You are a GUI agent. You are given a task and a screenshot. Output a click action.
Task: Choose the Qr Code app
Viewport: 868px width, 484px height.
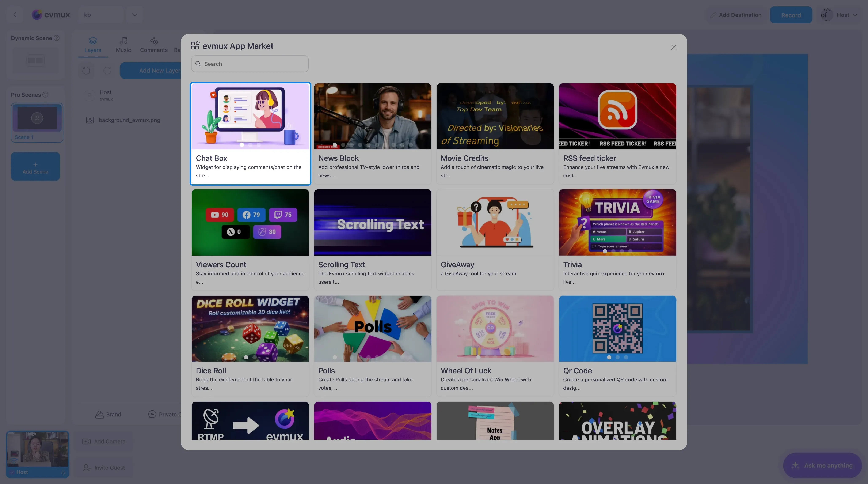point(617,346)
